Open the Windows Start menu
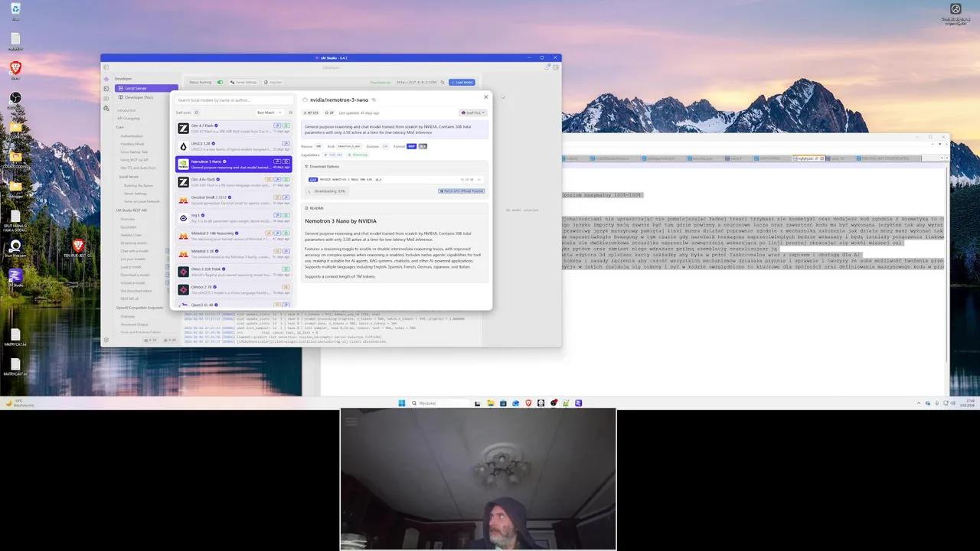Viewport: 980px width, 551px height. pyautogui.click(x=401, y=403)
